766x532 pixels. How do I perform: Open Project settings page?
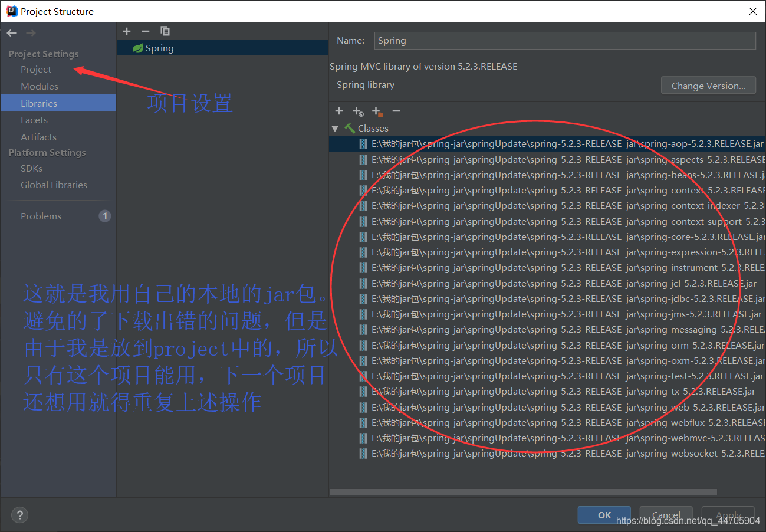(x=36, y=70)
